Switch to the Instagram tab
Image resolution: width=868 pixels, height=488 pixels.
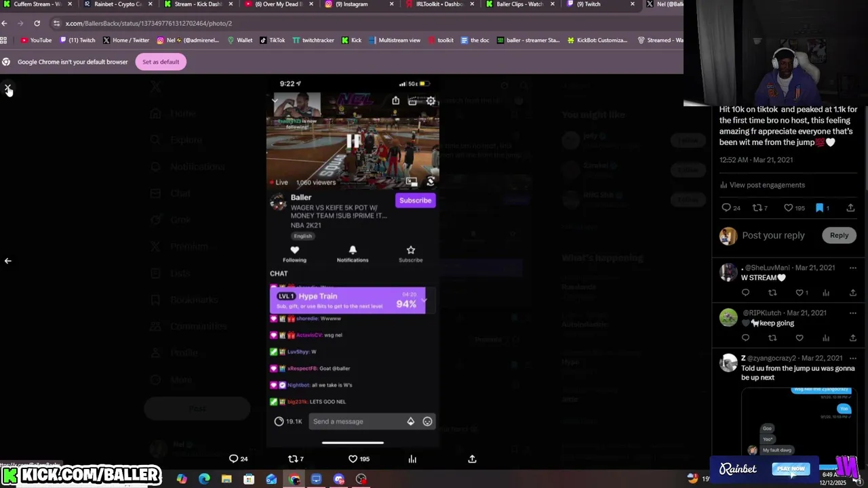(x=358, y=4)
